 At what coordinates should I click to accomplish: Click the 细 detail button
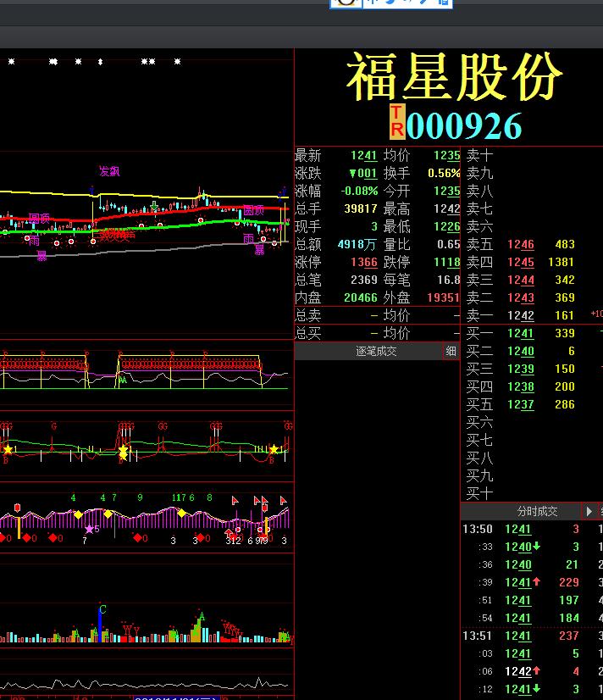coord(451,352)
